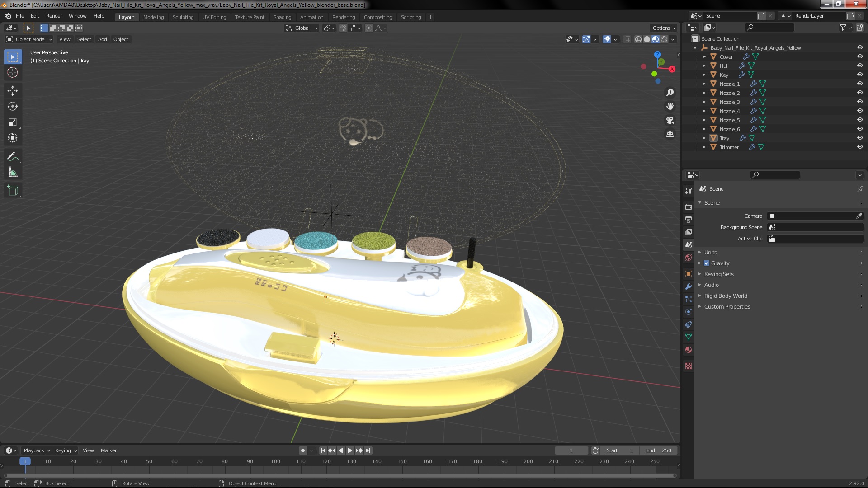Hide the Hull object in outliner
868x488 pixels.
(860, 66)
